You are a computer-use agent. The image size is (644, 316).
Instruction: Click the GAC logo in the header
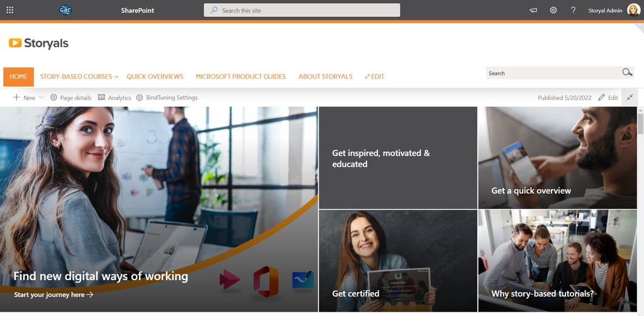click(65, 10)
